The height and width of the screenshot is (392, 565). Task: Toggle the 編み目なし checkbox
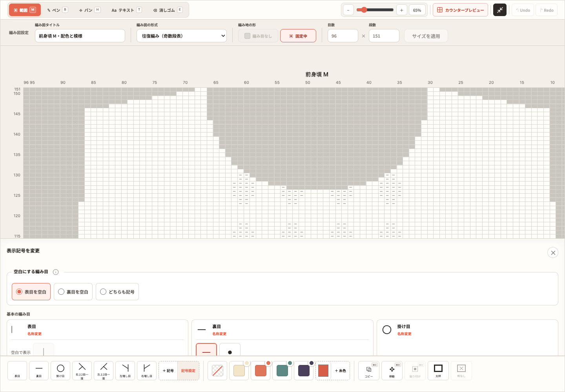click(x=258, y=36)
